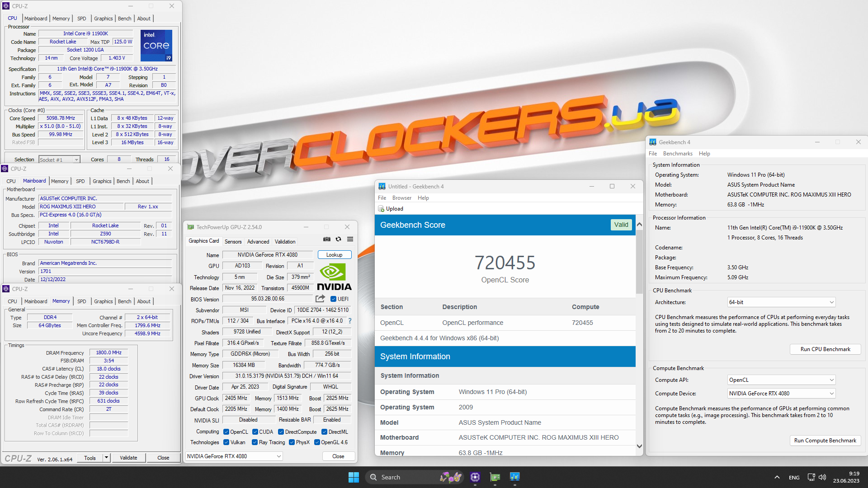Viewport: 868px width, 488px height.
Task: Toggle OpenCL computing checkbox
Action: point(226,432)
